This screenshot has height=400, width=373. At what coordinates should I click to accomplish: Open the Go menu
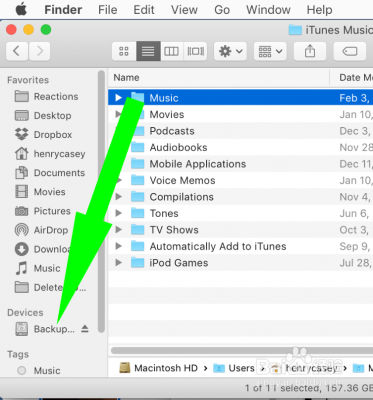[222, 10]
